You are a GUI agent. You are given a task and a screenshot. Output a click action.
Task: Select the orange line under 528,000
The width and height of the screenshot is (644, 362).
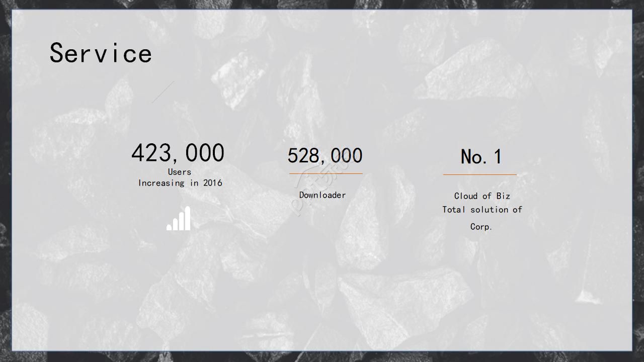(326, 173)
